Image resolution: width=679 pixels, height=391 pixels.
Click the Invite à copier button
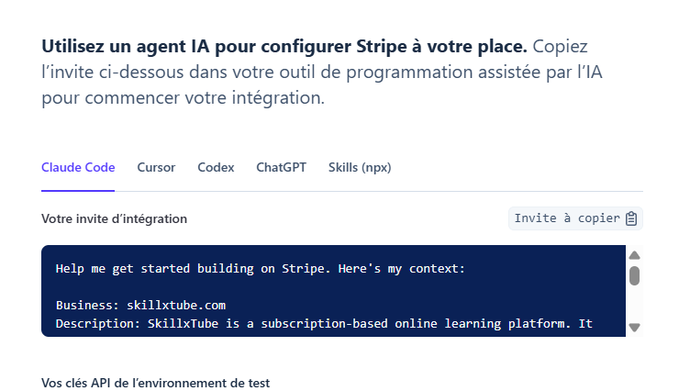[575, 218]
